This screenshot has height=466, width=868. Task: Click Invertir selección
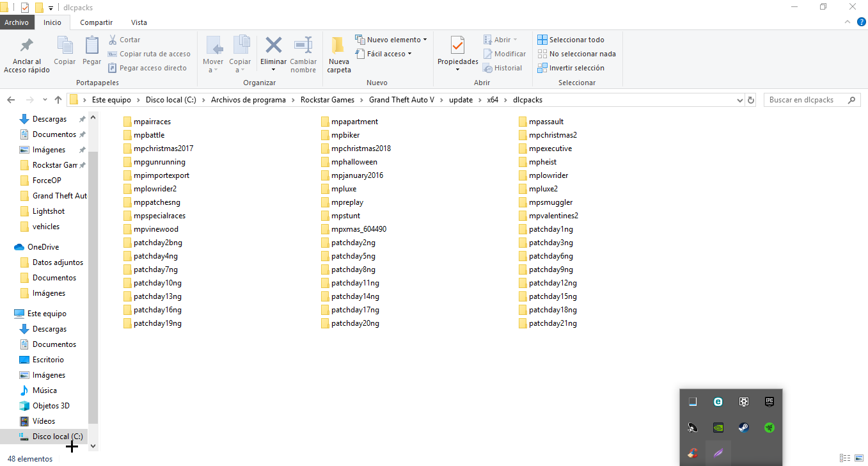click(571, 68)
